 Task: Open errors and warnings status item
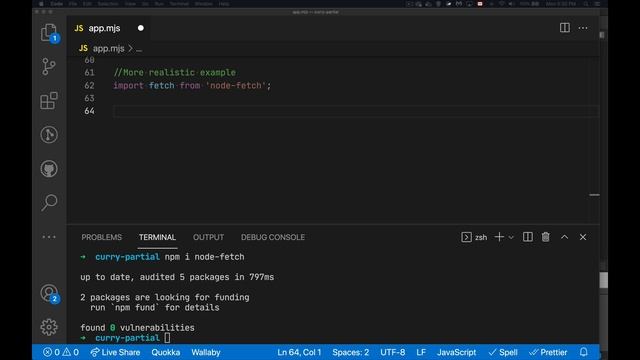pos(61,352)
